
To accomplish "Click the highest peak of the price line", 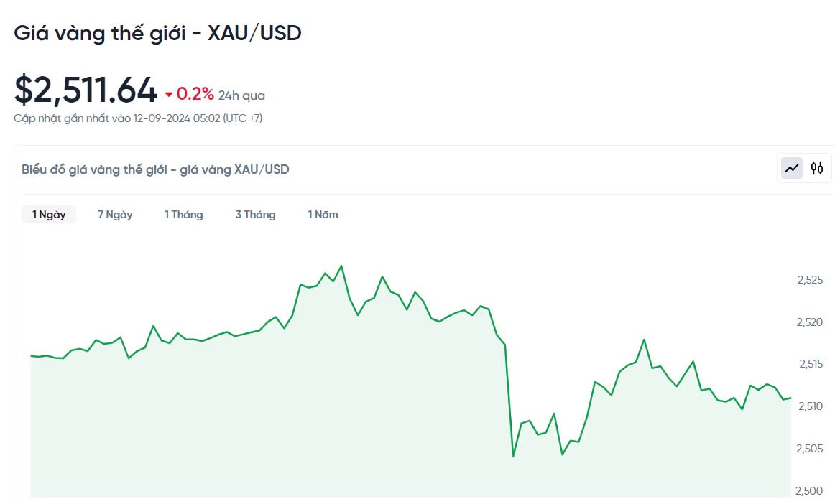I will [x=341, y=266].
